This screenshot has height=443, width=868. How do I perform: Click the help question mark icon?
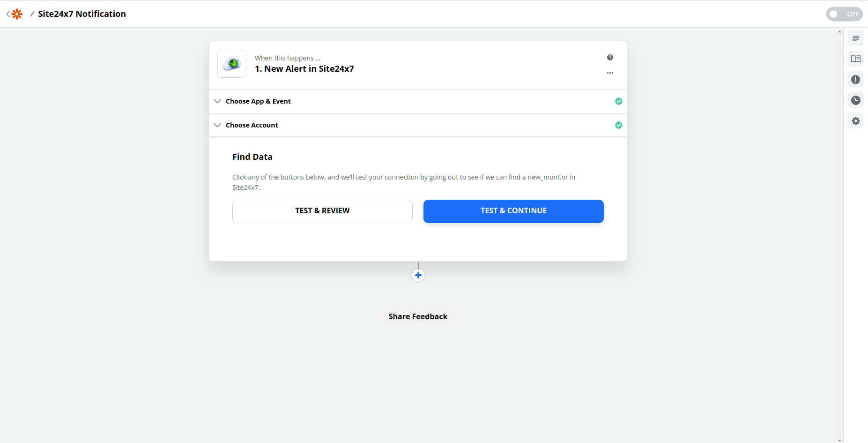coord(610,58)
